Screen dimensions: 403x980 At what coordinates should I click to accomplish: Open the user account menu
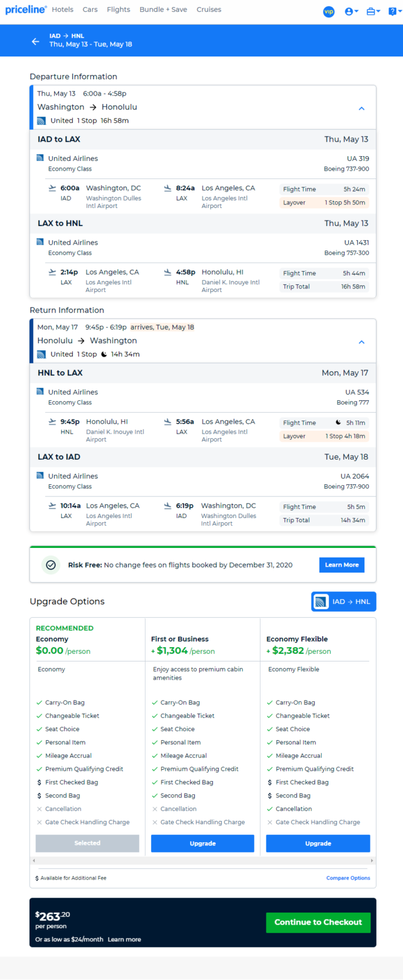click(351, 11)
